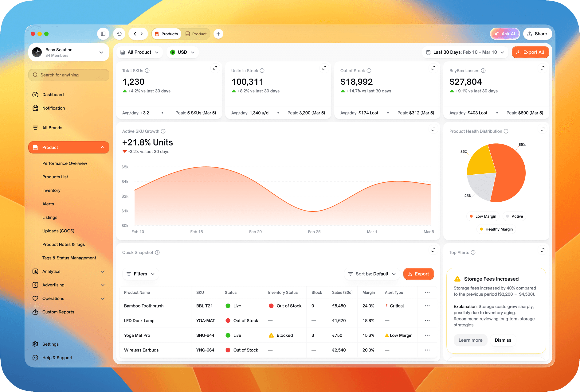Dismiss the Storage Fees Increased alert

(503, 340)
